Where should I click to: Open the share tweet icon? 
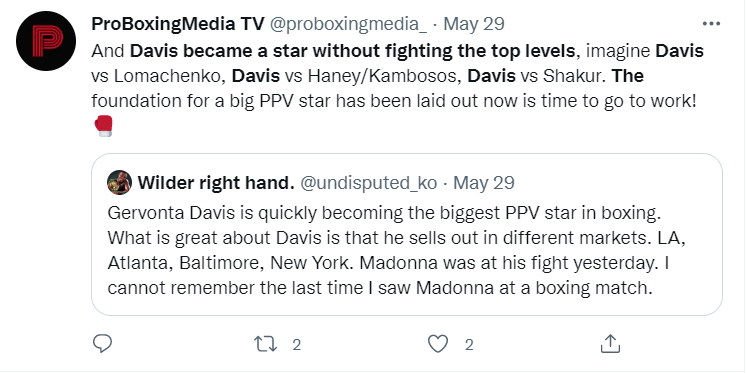click(x=610, y=344)
